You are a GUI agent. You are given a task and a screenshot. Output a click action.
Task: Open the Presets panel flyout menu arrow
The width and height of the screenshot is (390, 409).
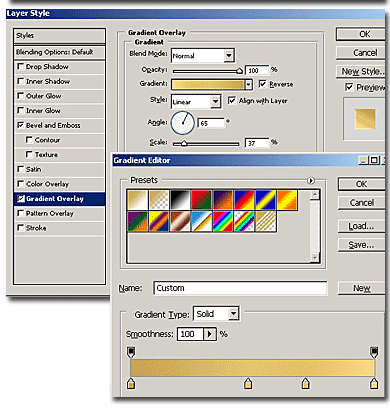pyautogui.click(x=310, y=181)
